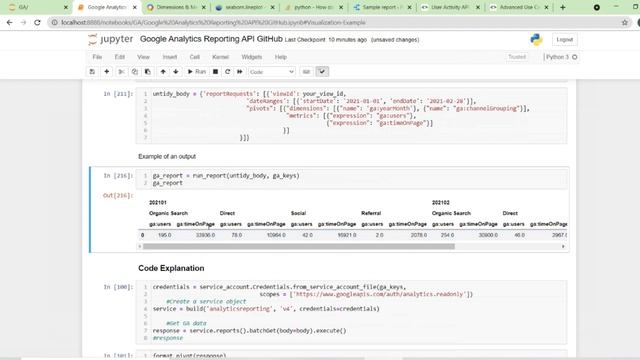Click the checkmark toolbar button
The height and width of the screenshot is (360, 640).
[x=322, y=72]
